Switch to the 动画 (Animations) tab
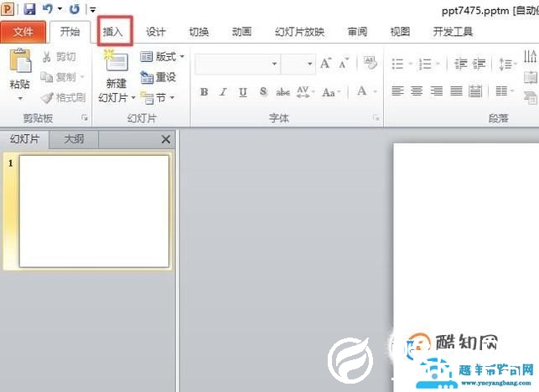This screenshot has width=539, height=392. 241,32
